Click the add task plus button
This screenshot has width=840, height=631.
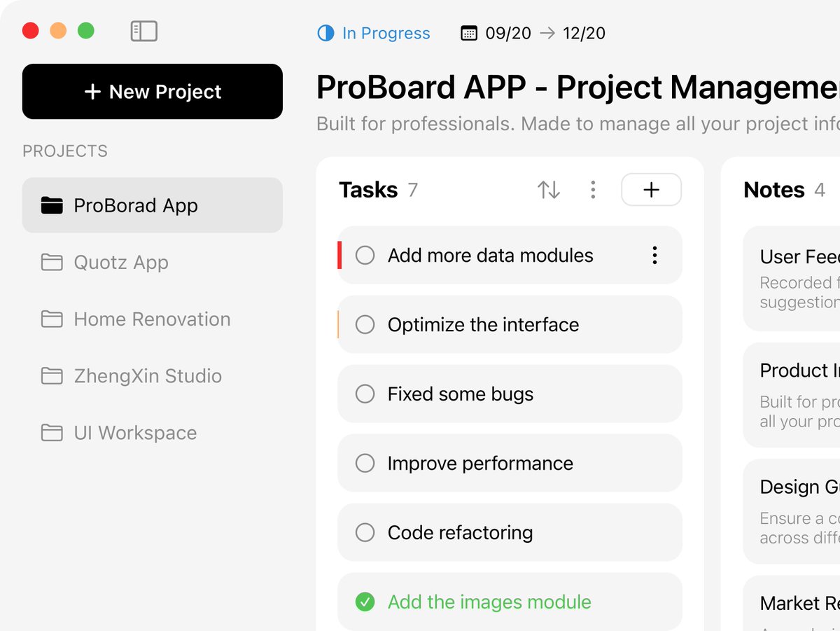(x=651, y=190)
